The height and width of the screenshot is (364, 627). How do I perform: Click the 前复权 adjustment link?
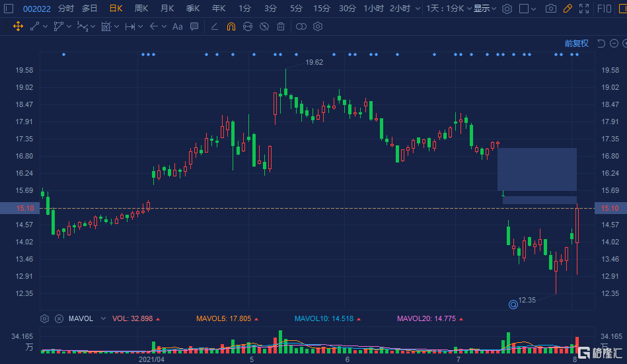(x=577, y=43)
